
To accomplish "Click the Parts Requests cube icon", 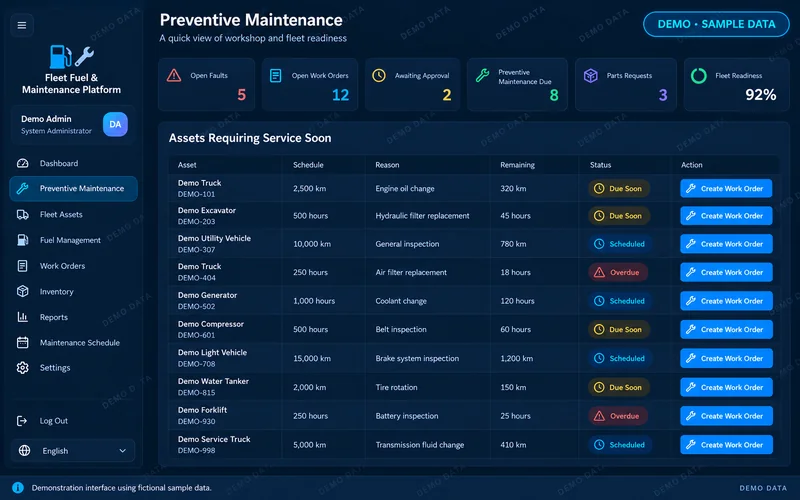I will [x=591, y=76].
